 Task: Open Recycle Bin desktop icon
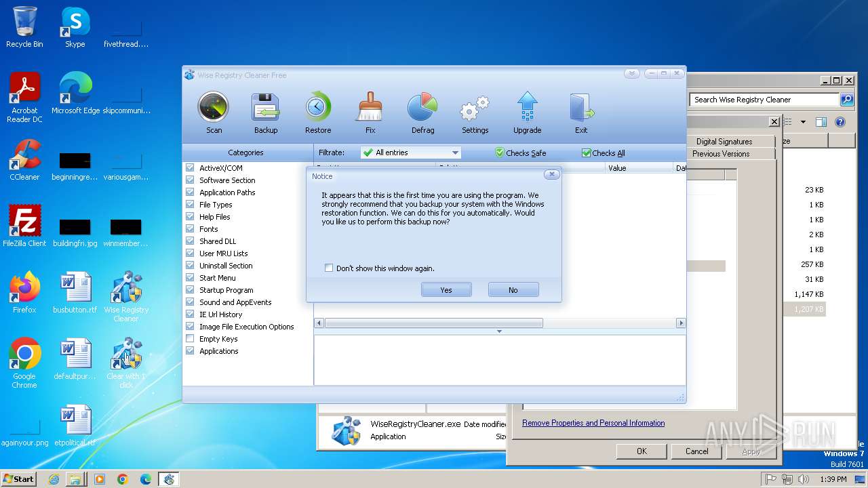tap(24, 27)
